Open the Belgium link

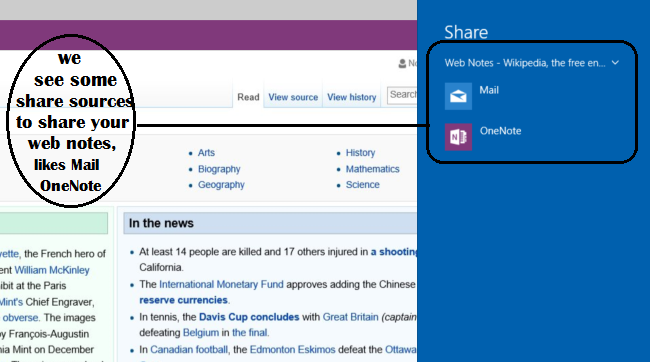coord(201,333)
